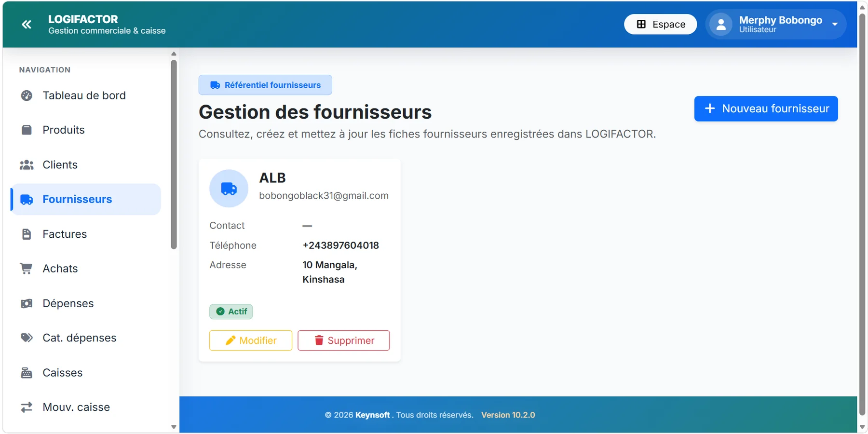Expand Merphy Bobongo user dropdown arrow

pos(835,25)
